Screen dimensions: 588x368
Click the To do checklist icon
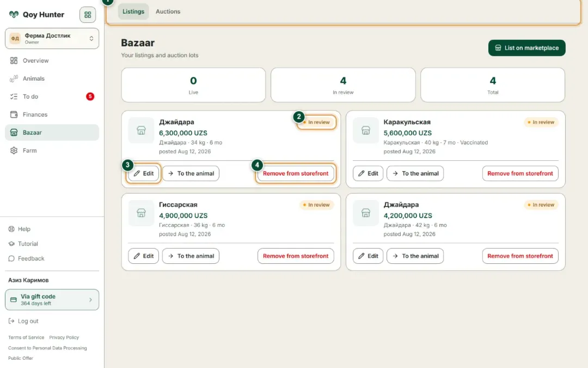14,96
